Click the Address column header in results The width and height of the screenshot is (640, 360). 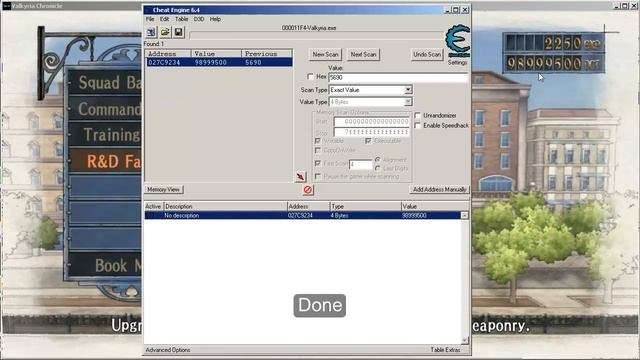pos(168,53)
